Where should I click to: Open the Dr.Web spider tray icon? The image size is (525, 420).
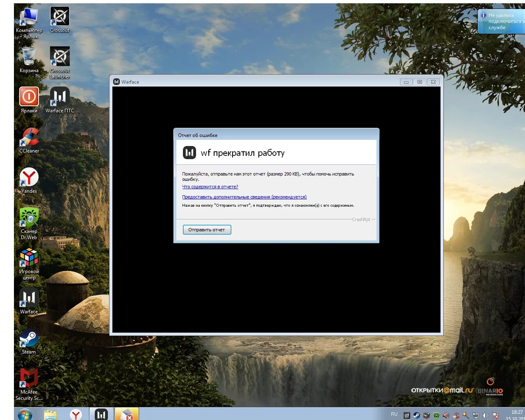point(436,415)
